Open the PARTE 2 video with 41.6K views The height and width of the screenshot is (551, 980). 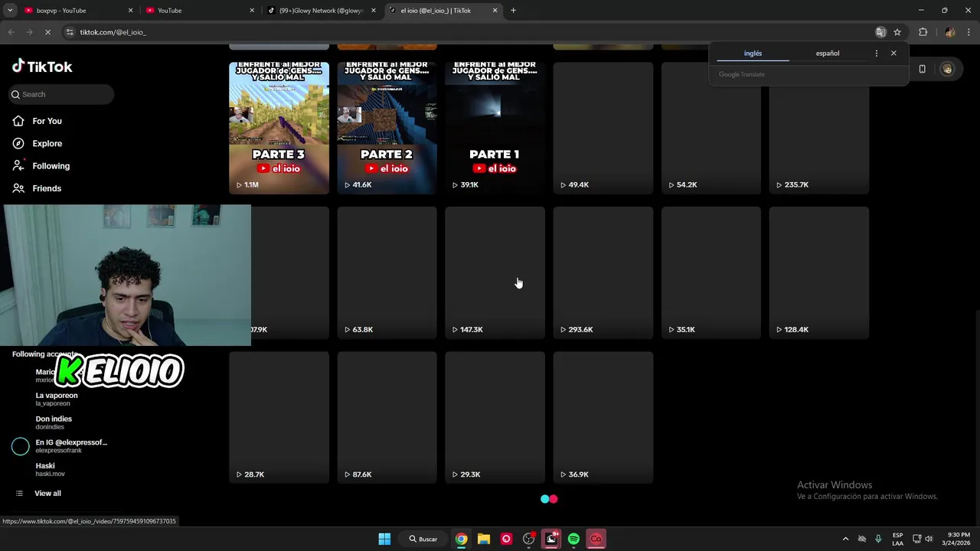pyautogui.click(x=387, y=128)
